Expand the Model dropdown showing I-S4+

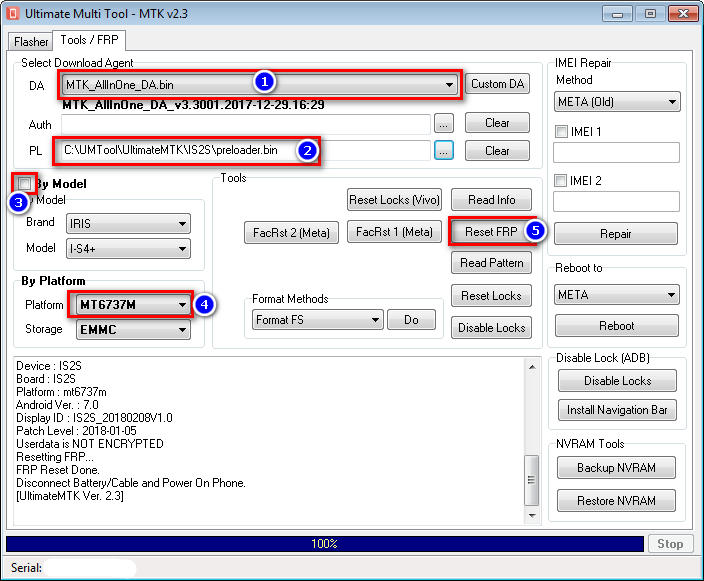point(128,249)
